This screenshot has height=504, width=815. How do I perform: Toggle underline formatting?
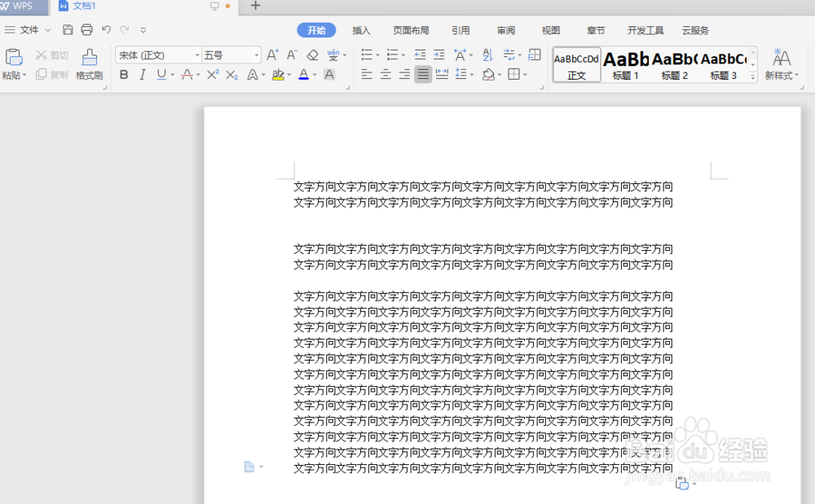(161, 75)
